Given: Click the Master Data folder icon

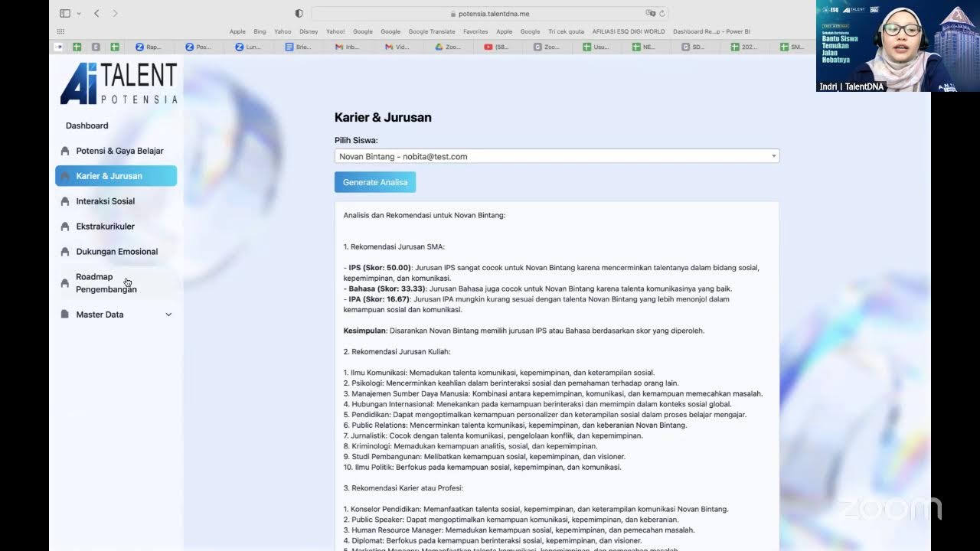Looking at the screenshot, I should point(64,315).
